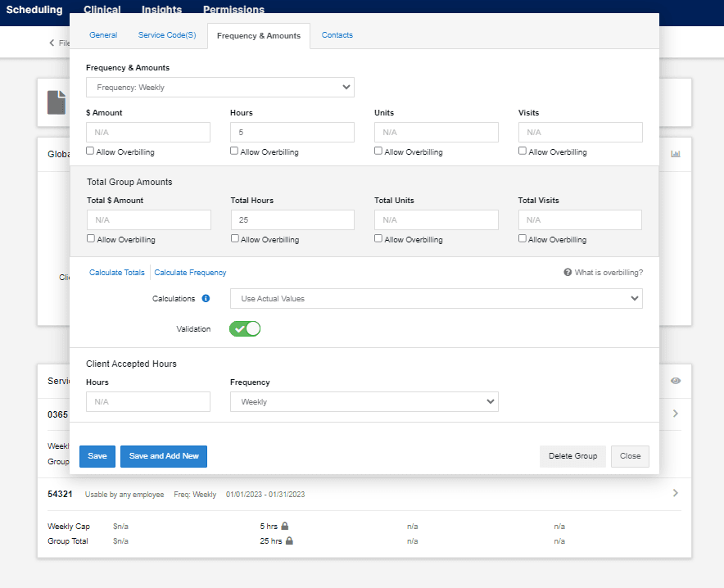Expand the 0365 service row chevron
The width and height of the screenshot is (724, 588).
(x=676, y=414)
